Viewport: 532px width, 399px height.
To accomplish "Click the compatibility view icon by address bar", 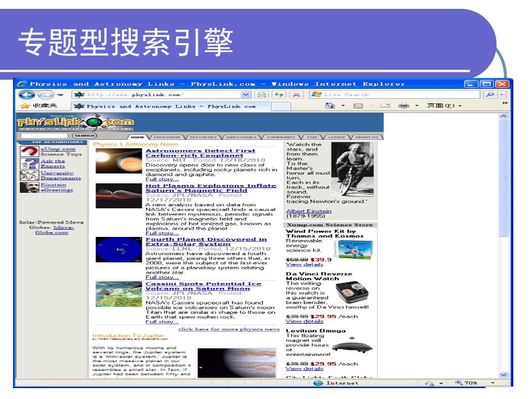I will tap(262, 95).
